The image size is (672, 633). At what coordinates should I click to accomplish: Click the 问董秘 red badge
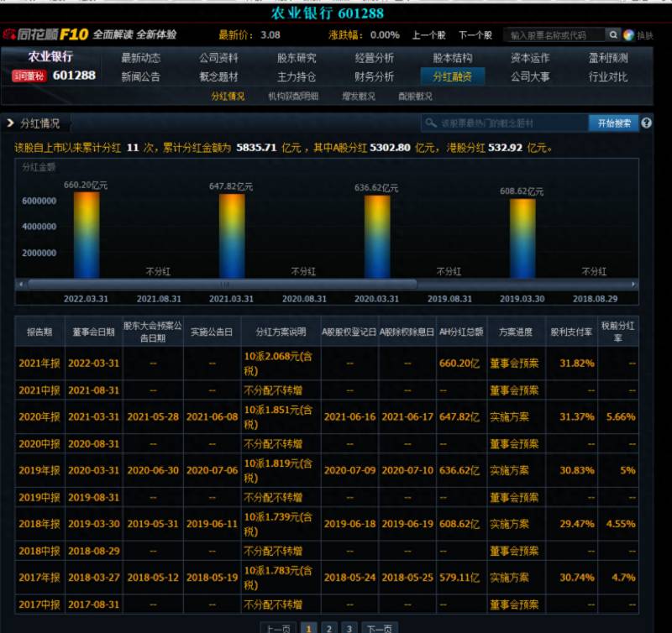[29, 76]
